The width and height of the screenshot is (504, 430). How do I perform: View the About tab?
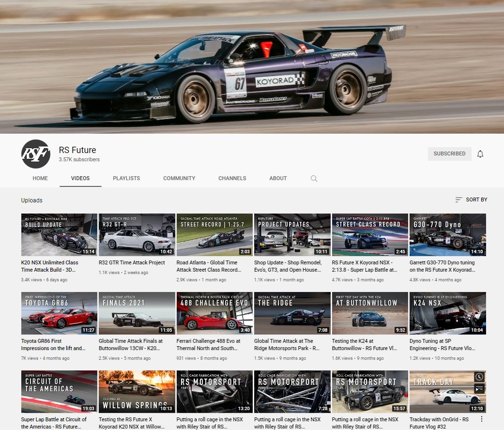[278, 178]
